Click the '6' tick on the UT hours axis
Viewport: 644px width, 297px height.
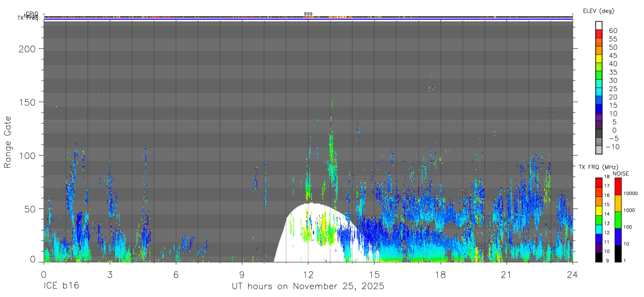tap(176, 274)
